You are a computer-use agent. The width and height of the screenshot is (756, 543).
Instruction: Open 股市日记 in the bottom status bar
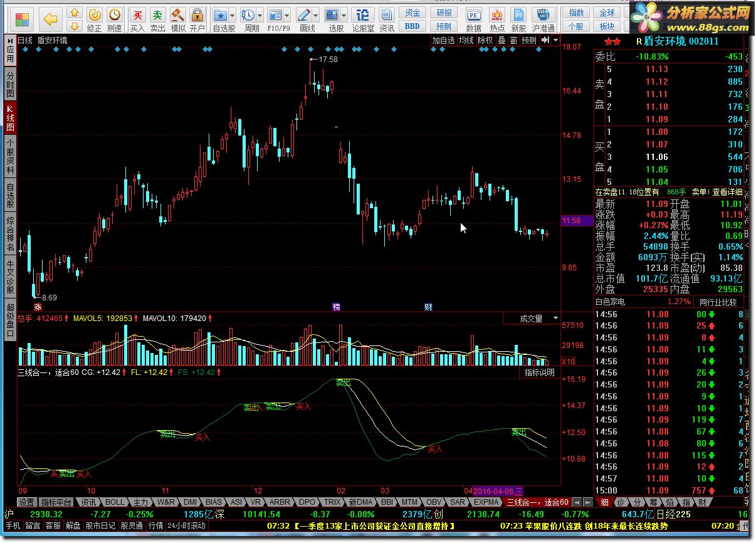pos(100,525)
